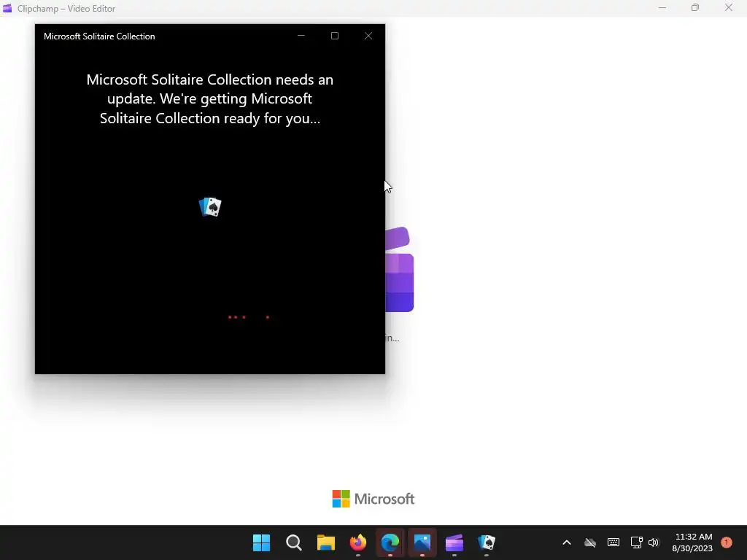Open the Photos app in the taskbar
The height and width of the screenshot is (560, 747).
pyautogui.click(x=422, y=542)
